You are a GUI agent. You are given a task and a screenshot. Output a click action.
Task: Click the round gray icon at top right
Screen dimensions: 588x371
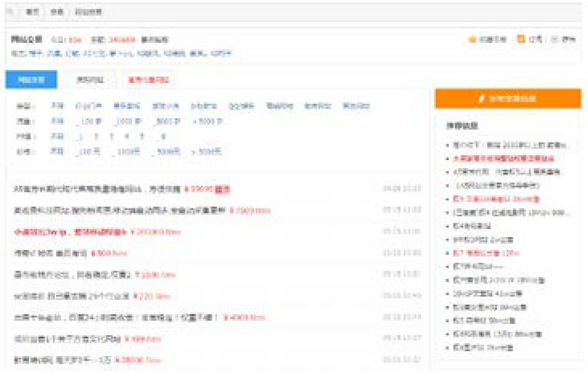pos(554,40)
